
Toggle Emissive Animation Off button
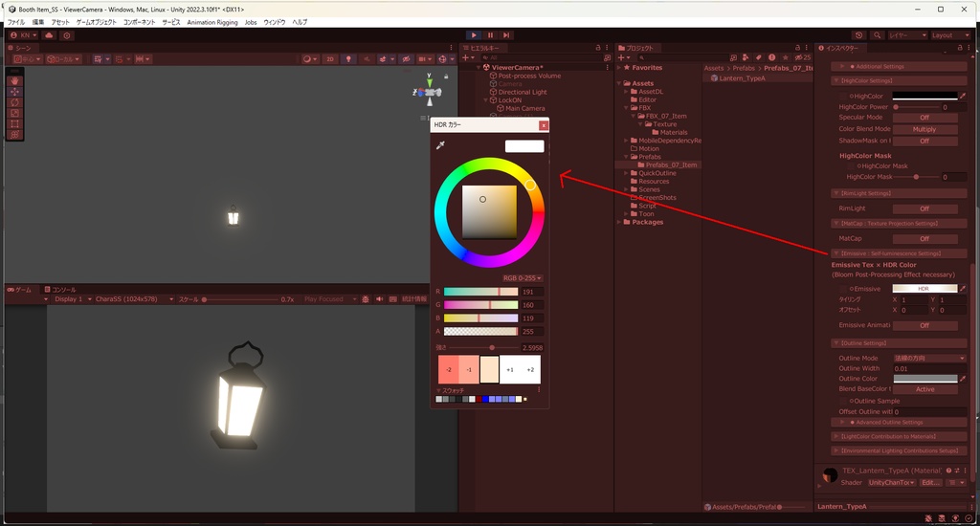pos(925,325)
